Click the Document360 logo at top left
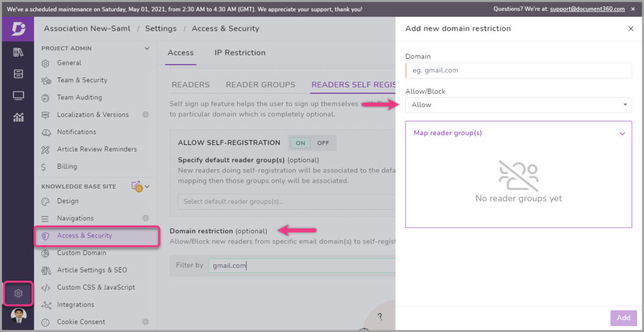 point(18,28)
